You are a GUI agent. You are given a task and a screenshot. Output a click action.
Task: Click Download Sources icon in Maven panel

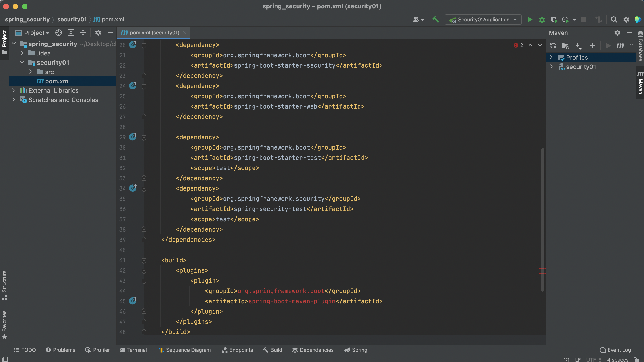coord(578,45)
